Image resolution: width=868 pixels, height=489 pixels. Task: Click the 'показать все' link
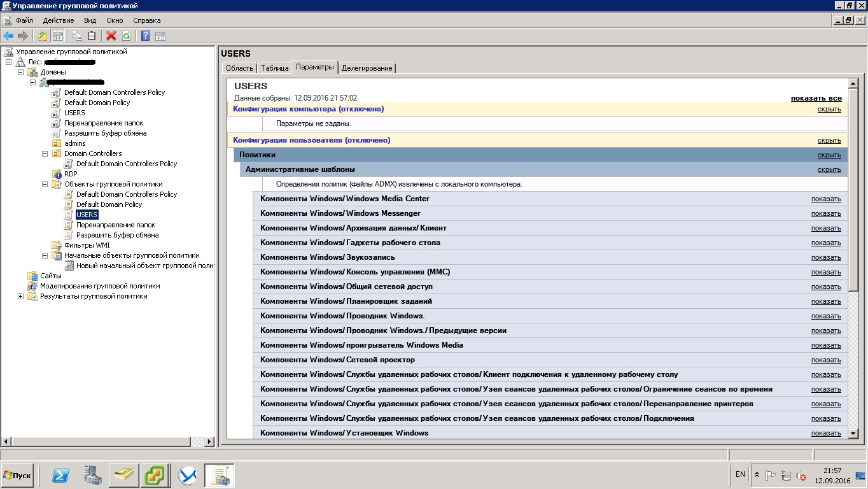(x=816, y=98)
